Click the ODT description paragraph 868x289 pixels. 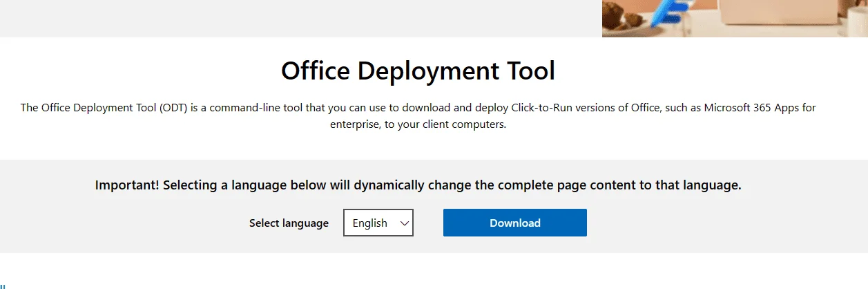[418, 116]
